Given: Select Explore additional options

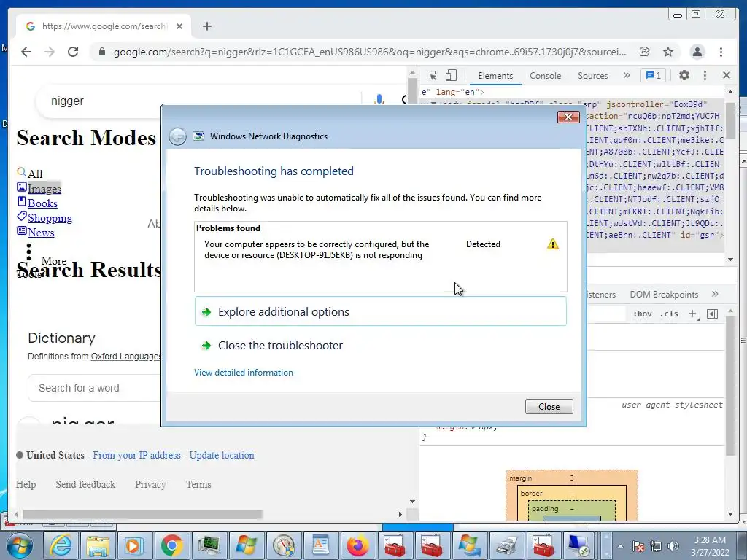Looking at the screenshot, I should (381, 311).
